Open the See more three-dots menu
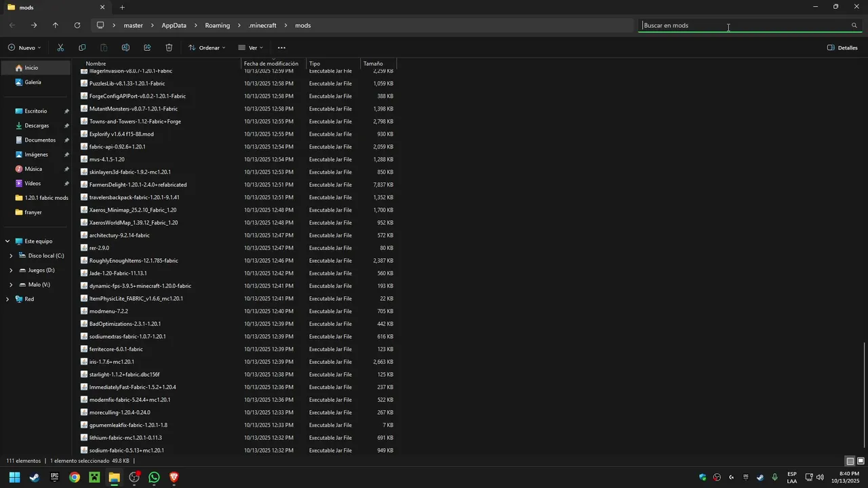Screen dimensions: 868x488 point(281,47)
